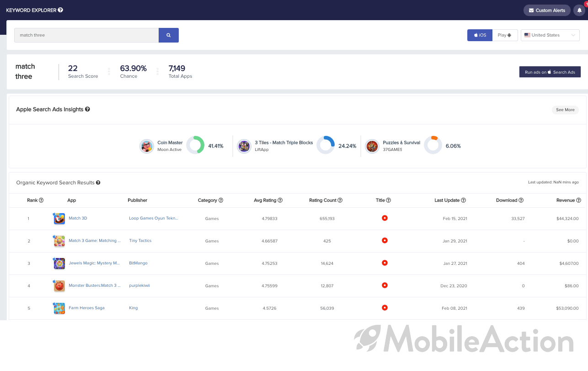588x371 pixels.
Task: Click the Last Update help icon
Action: click(x=464, y=200)
